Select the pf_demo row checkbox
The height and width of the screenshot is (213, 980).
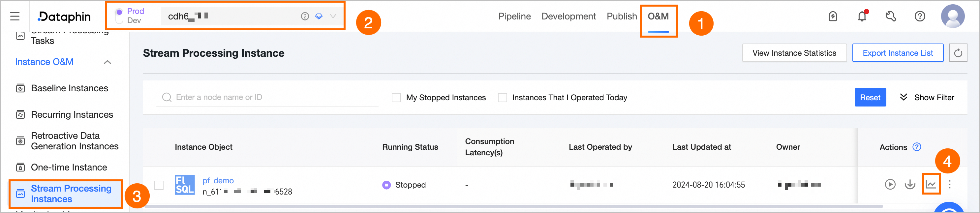[x=159, y=185]
